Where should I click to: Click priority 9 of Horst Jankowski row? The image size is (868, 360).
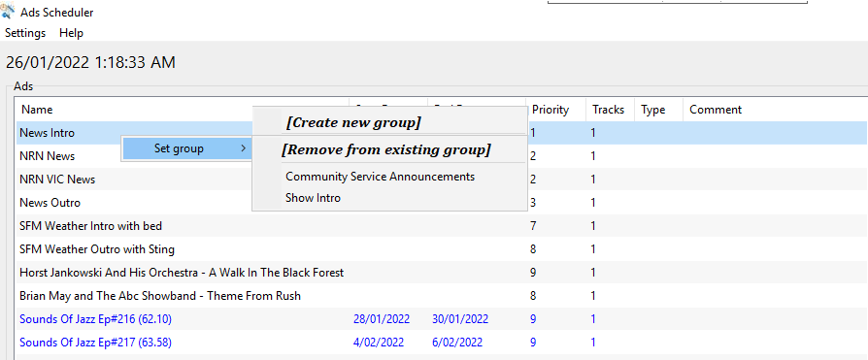click(x=533, y=272)
